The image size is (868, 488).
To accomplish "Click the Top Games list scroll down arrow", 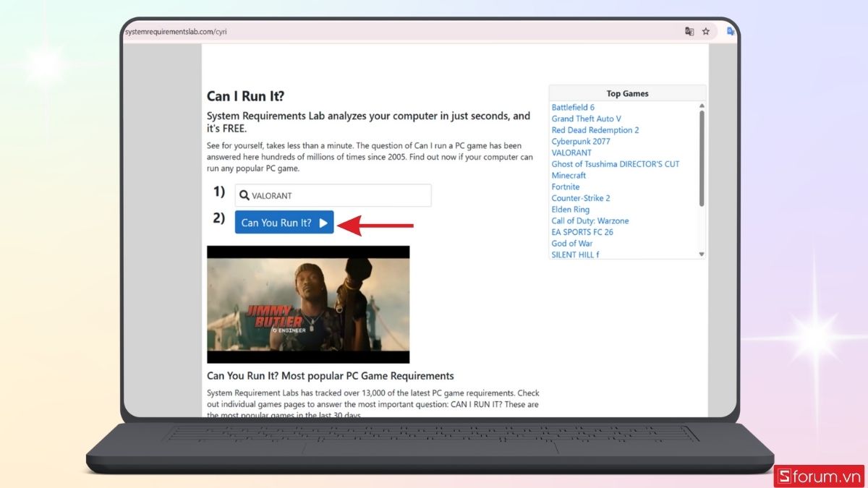I will click(702, 254).
